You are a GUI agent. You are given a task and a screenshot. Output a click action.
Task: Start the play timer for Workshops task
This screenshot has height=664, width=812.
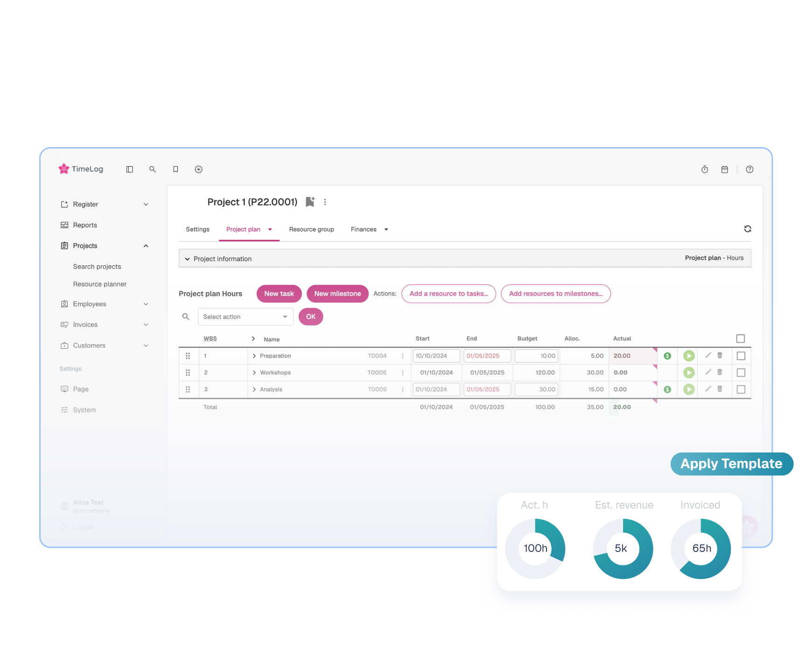click(x=689, y=373)
